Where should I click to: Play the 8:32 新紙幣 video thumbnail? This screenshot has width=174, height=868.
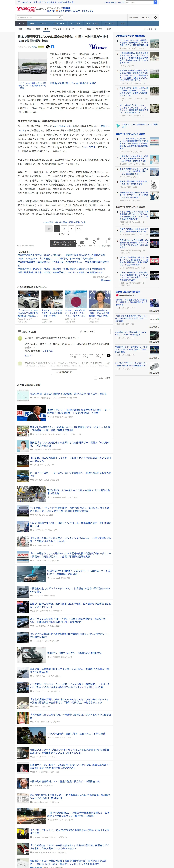click(154, 261)
